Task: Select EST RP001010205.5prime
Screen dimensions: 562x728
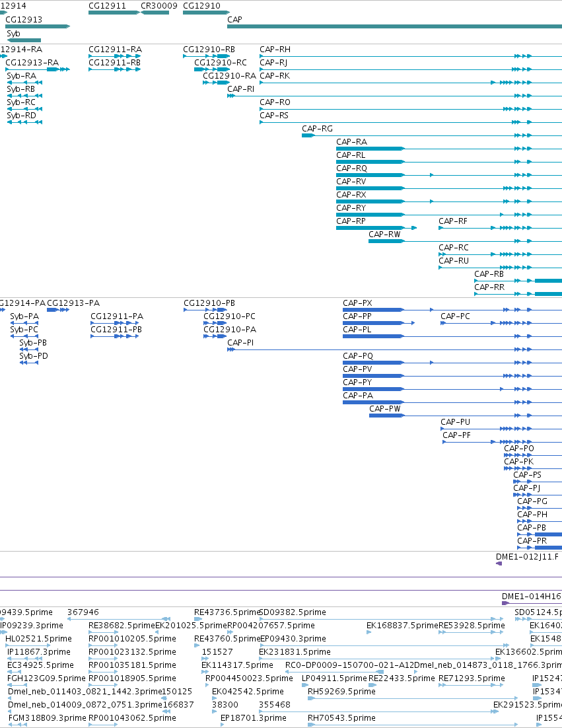Action: [103, 645]
